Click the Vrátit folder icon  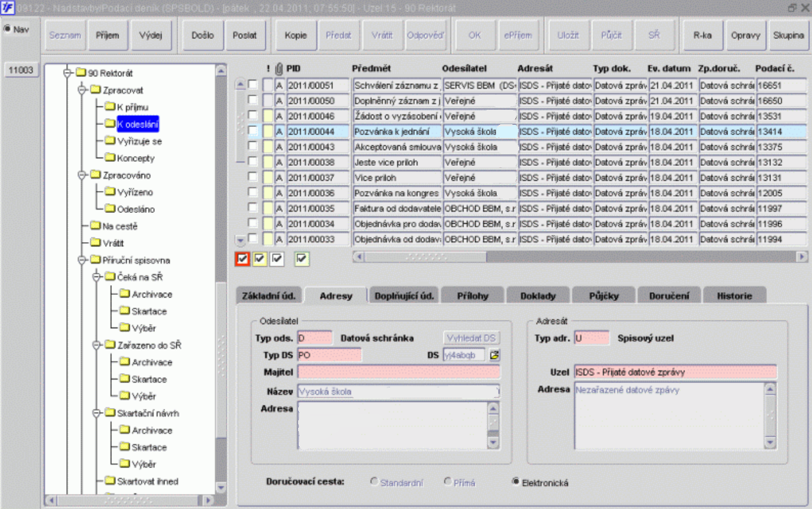[x=96, y=242]
